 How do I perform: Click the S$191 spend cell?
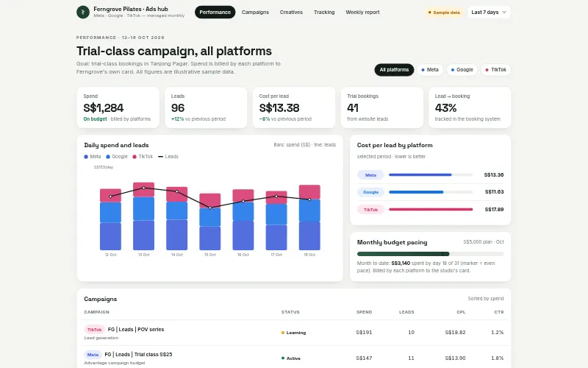click(x=364, y=333)
